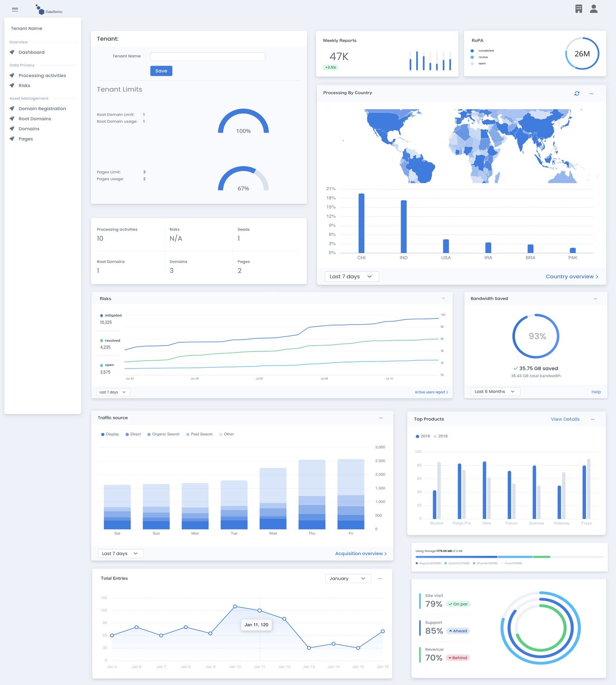The height and width of the screenshot is (685, 616).
Task: Expand the January month dropdown
Action: [x=348, y=578]
